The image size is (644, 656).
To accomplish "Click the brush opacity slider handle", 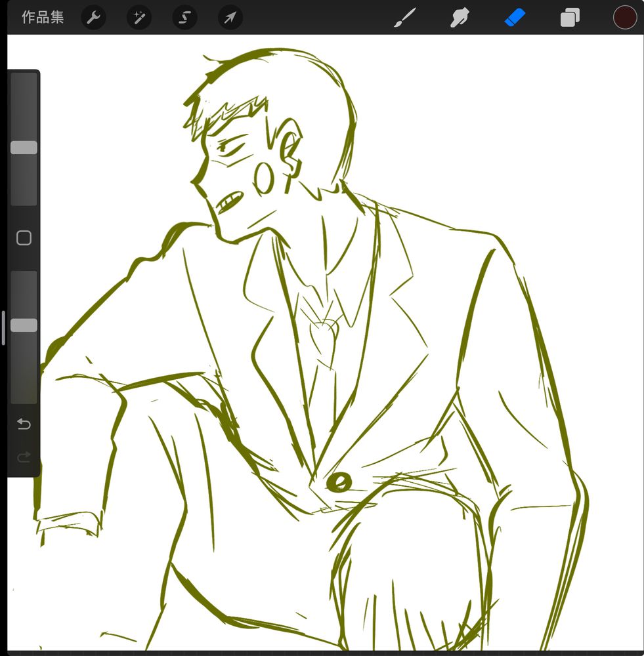I will pos(24,325).
